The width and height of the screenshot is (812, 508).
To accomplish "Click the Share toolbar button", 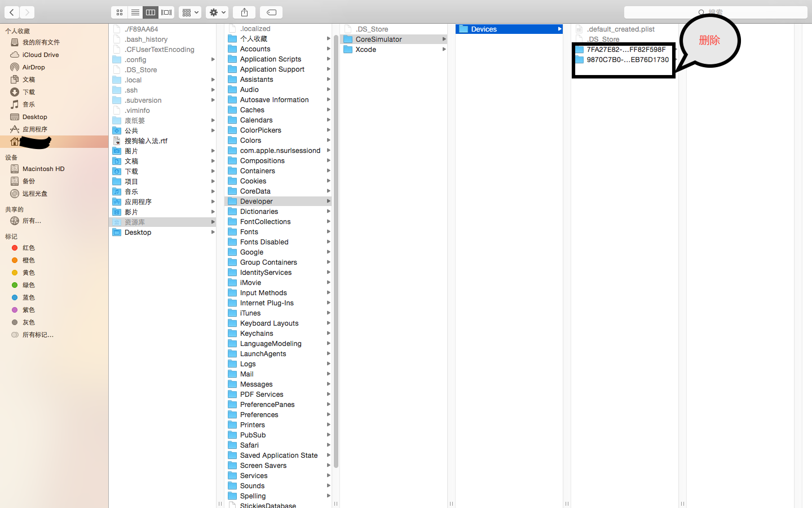I will [x=244, y=12].
